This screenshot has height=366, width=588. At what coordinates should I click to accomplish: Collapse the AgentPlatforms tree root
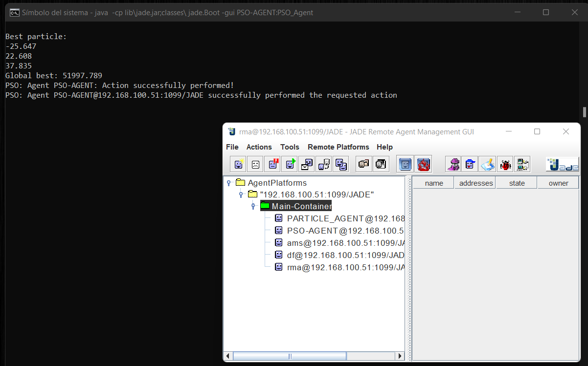228,182
